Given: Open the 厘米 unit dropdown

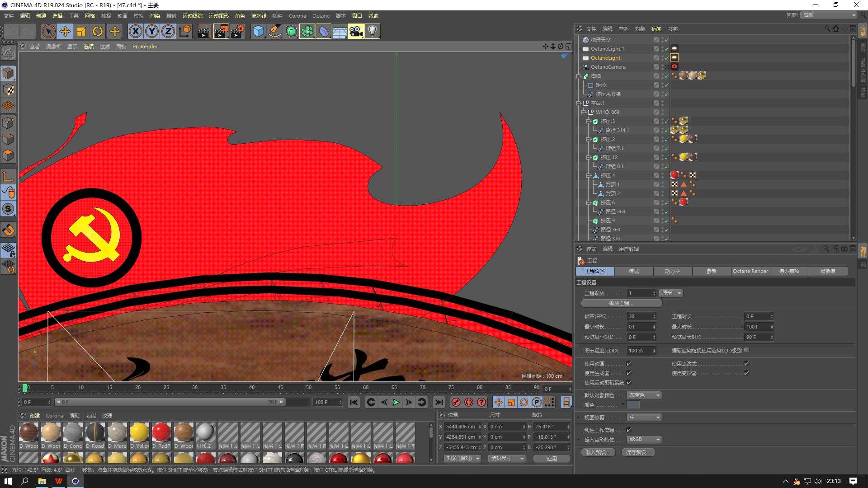Looking at the screenshot, I should (x=671, y=293).
